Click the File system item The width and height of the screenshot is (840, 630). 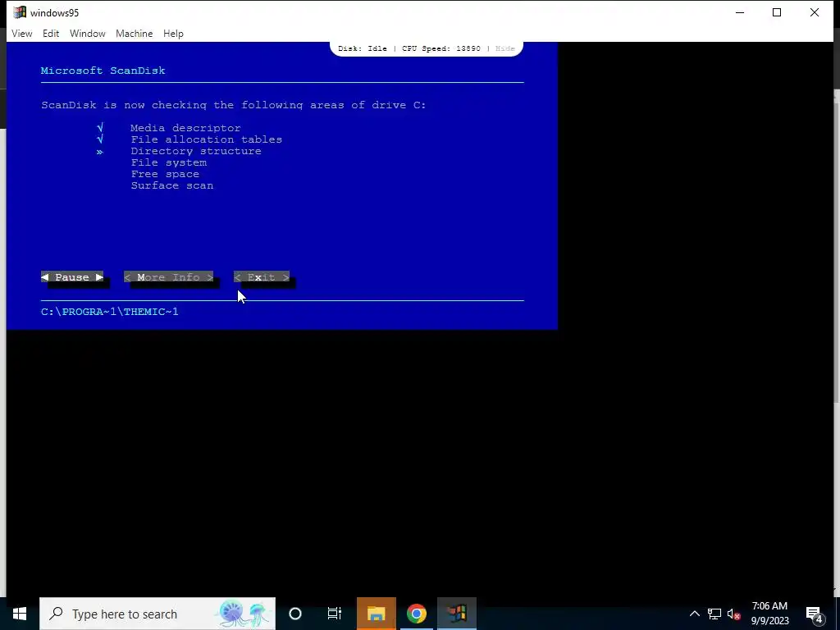[x=169, y=162]
